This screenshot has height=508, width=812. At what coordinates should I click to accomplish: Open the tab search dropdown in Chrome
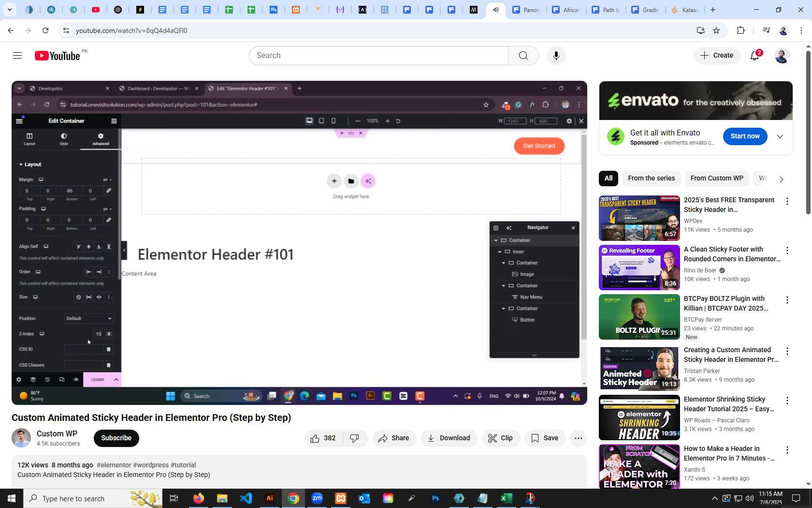click(10, 10)
